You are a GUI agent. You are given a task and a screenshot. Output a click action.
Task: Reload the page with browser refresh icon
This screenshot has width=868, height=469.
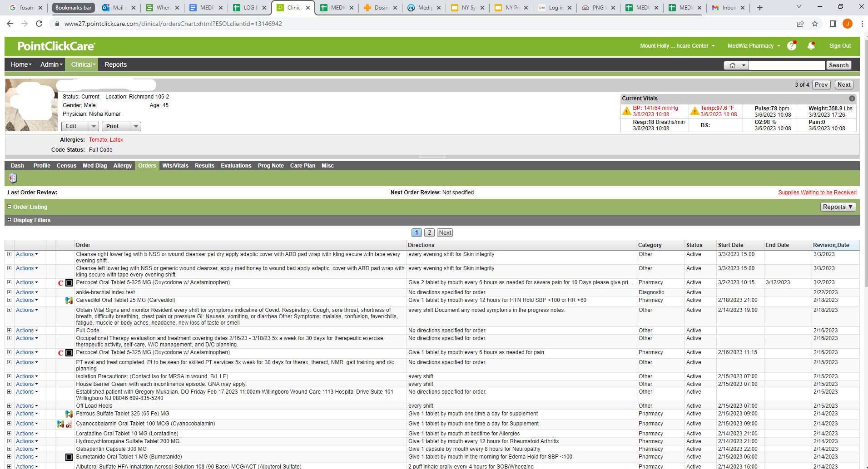click(x=40, y=24)
